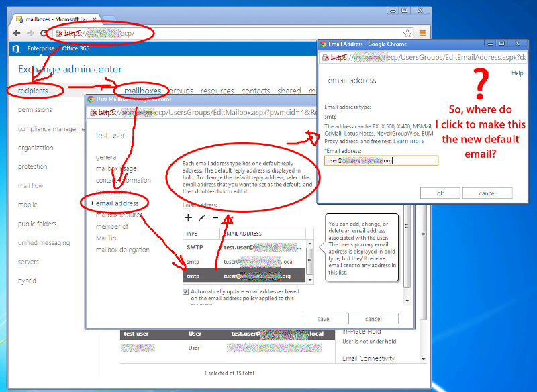Click the add email address plus icon
Viewport: 537px width, 392px height.
188,217
